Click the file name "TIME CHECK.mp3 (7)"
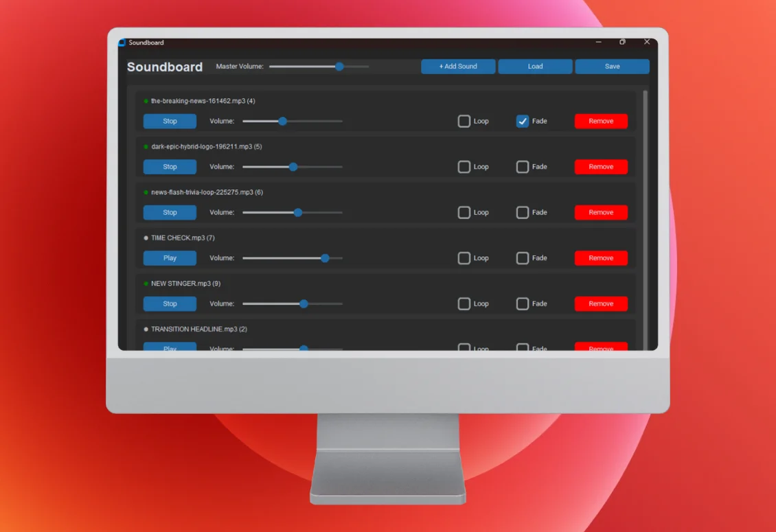 (183, 238)
